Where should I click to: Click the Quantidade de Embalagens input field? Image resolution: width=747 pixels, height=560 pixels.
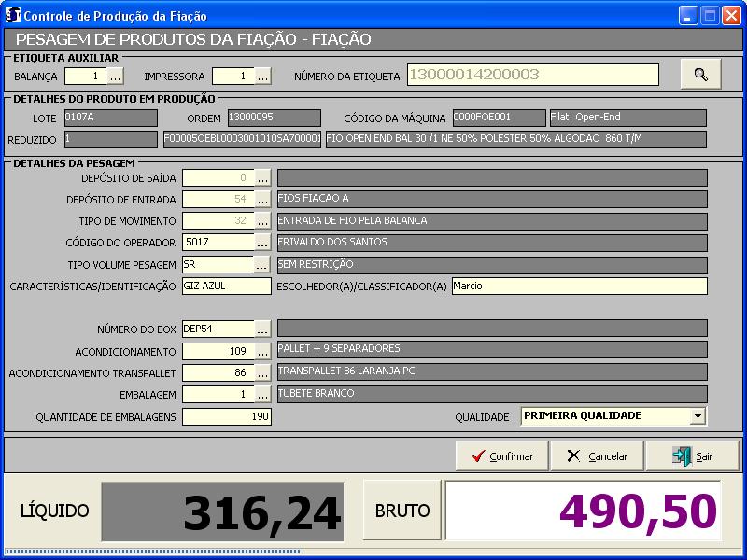pyautogui.click(x=226, y=417)
